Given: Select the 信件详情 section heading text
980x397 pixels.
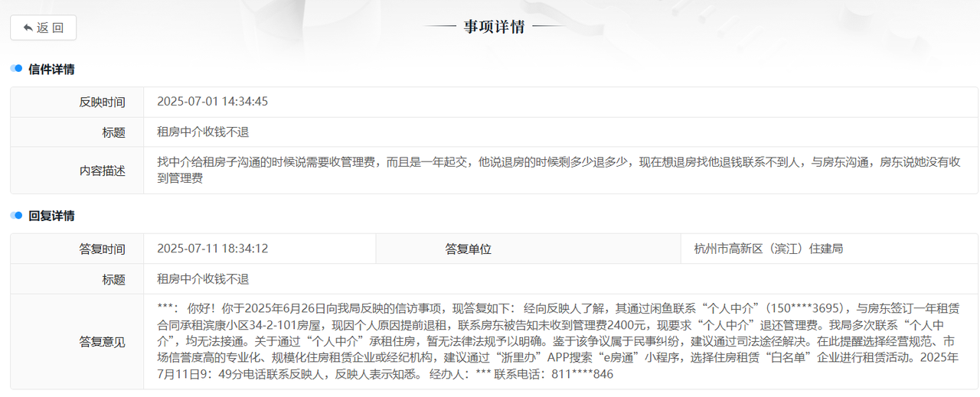Looking at the screenshot, I should pos(51,69).
